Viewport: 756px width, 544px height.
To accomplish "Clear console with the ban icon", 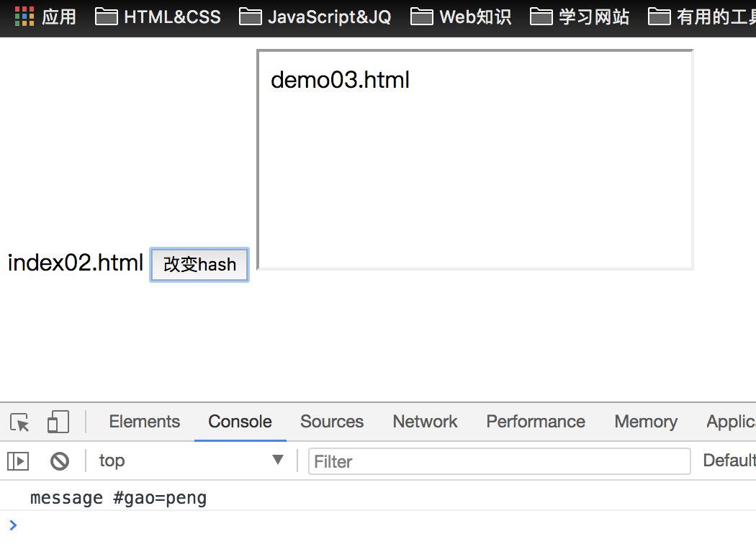I will 60,461.
